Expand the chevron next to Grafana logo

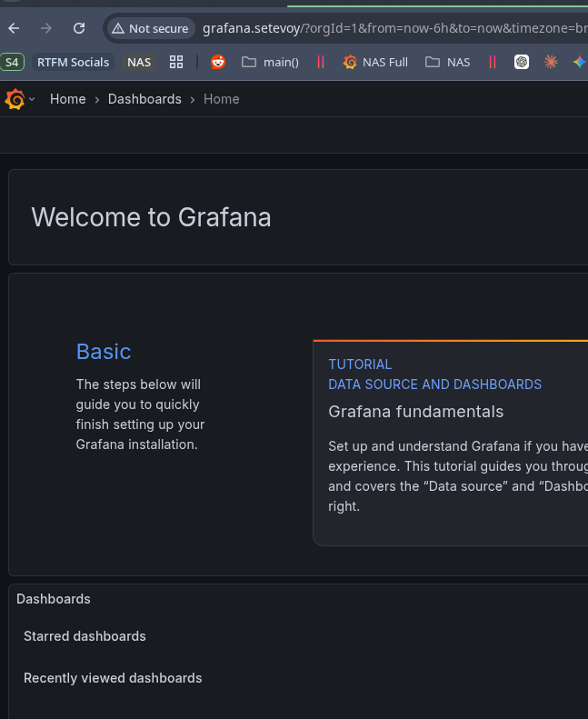(32, 100)
